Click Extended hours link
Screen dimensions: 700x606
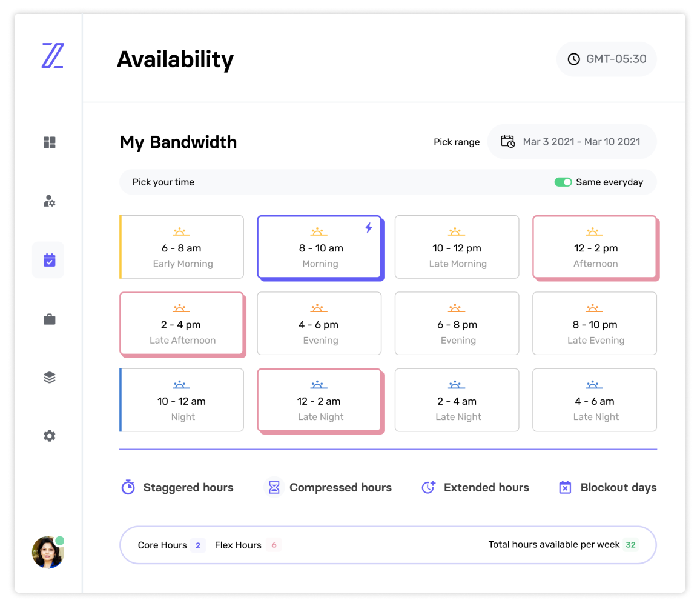[475, 487]
